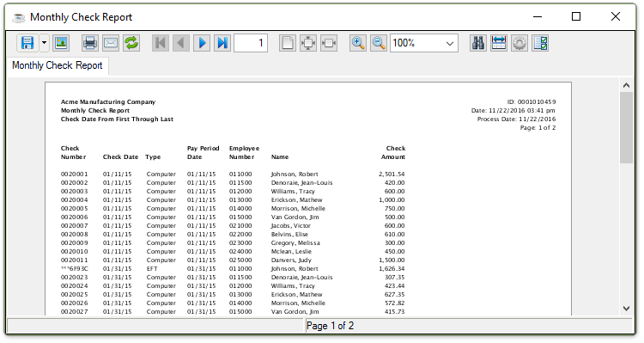Click the export as image icon
This screenshot has width=644, height=343.
[x=61, y=43]
